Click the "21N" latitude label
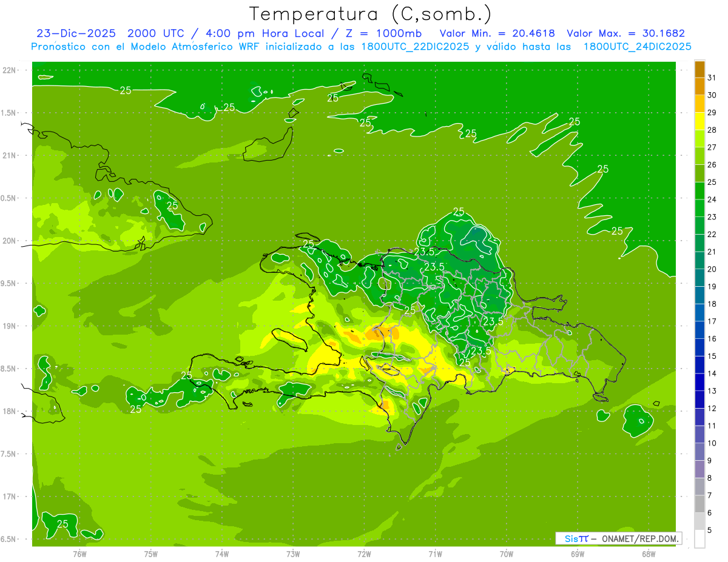Screen dimensions: 728x562 click(8, 155)
